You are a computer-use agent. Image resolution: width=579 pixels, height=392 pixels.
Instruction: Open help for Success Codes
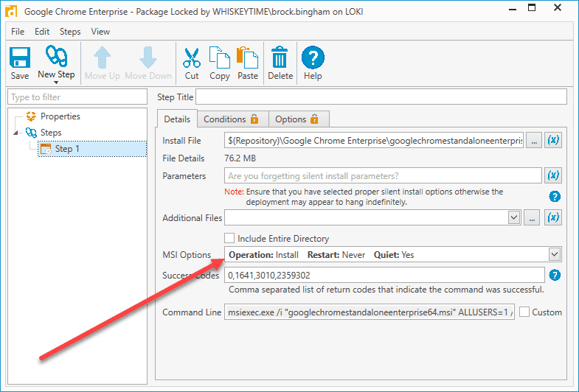pyautogui.click(x=554, y=275)
